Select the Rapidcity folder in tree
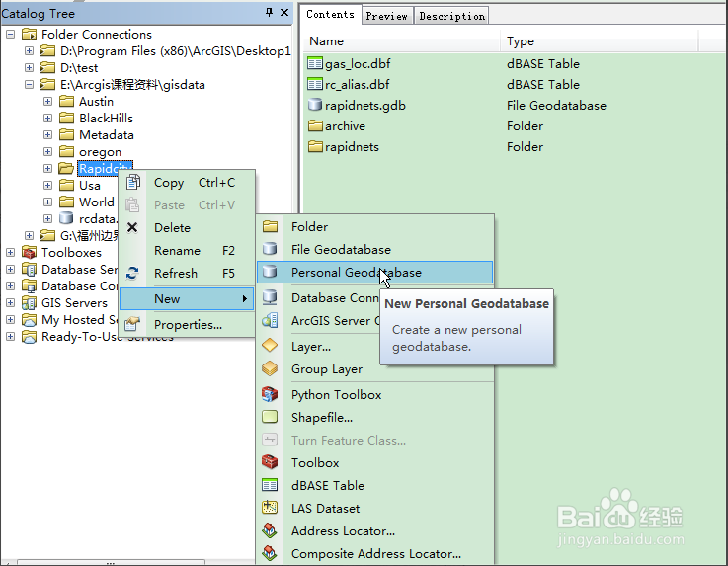This screenshot has width=728, height=566. point(105,168)
